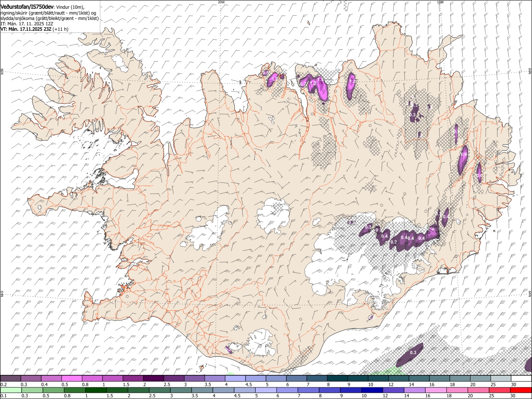Pick the lavender 14 swatch in rain scale

coord(414,390)
